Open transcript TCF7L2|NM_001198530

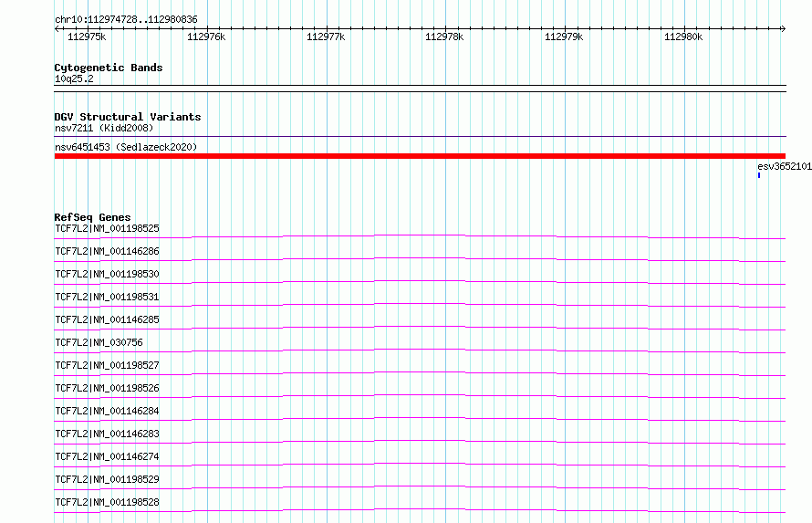(x=107, y=274)
